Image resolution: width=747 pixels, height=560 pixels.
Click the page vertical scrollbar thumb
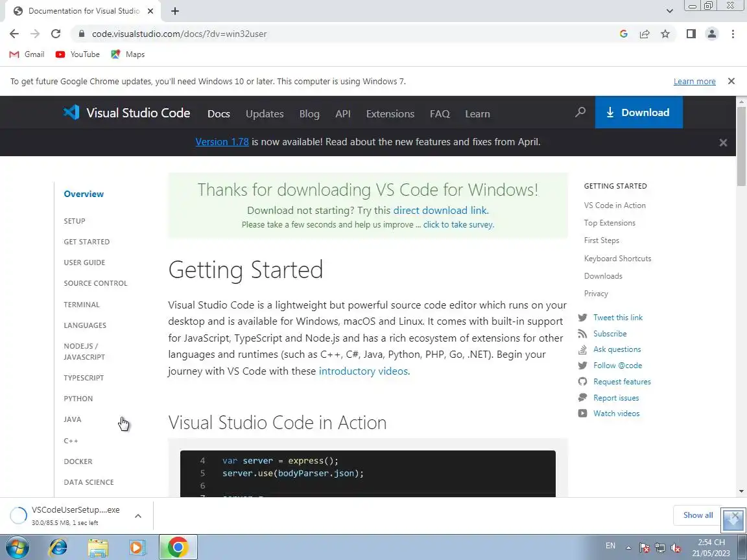pos(741,146)
